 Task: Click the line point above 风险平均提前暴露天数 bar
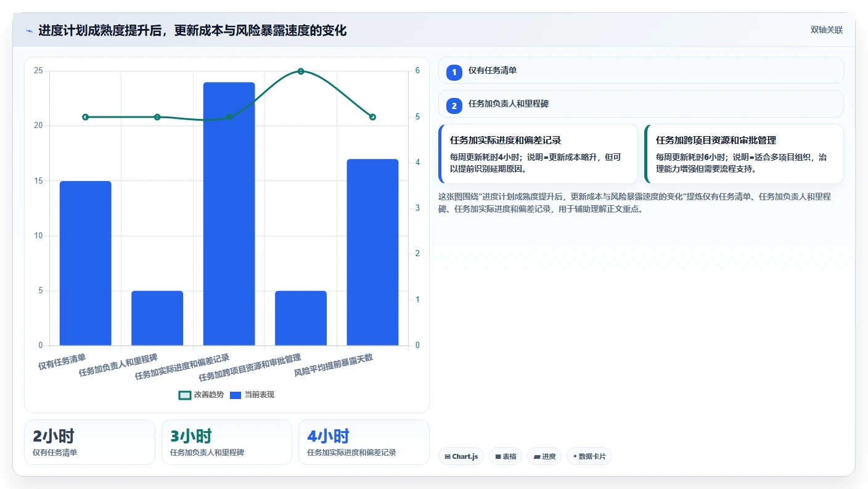372,117
